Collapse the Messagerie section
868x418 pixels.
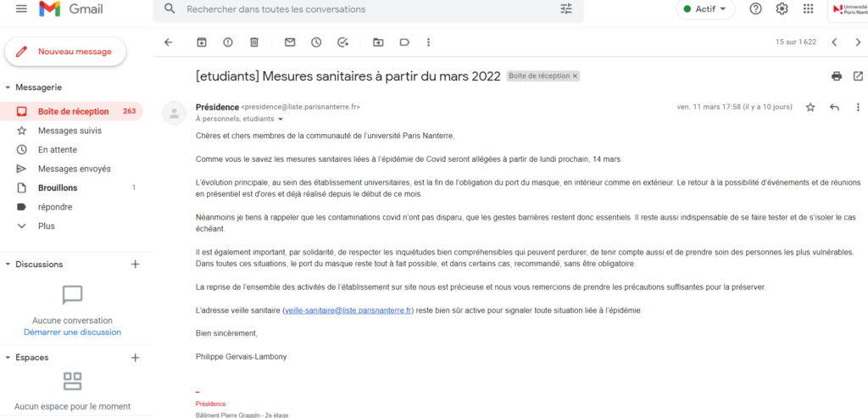(x=8, y=87)
